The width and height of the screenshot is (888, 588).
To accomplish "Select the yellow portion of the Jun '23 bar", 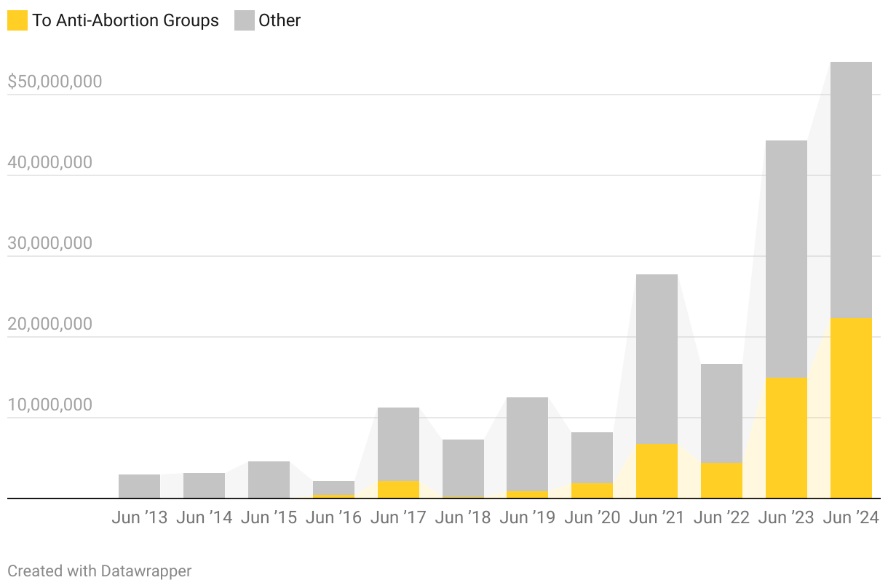I will [x=786, y=438].
